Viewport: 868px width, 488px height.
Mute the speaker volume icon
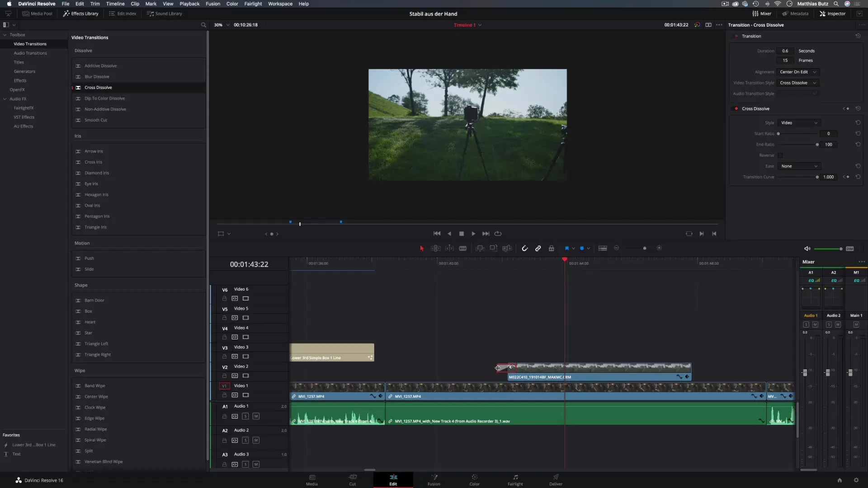point(807,249)
